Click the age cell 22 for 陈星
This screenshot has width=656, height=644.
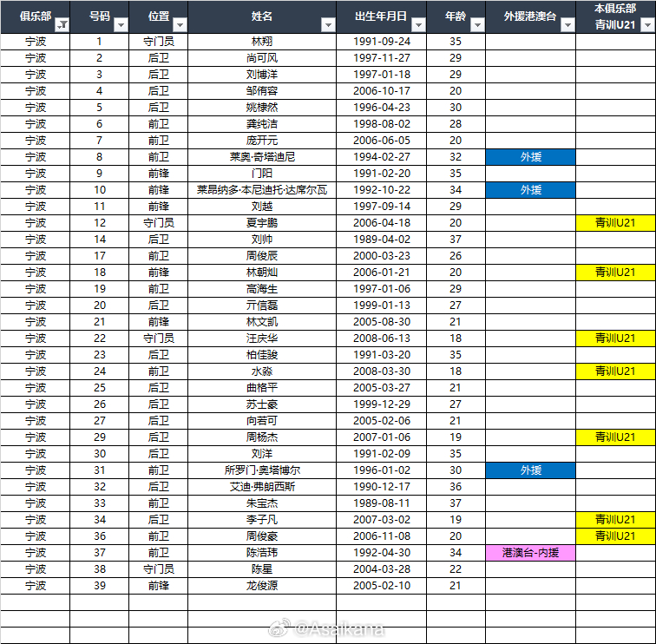click(x=456, y=569)
